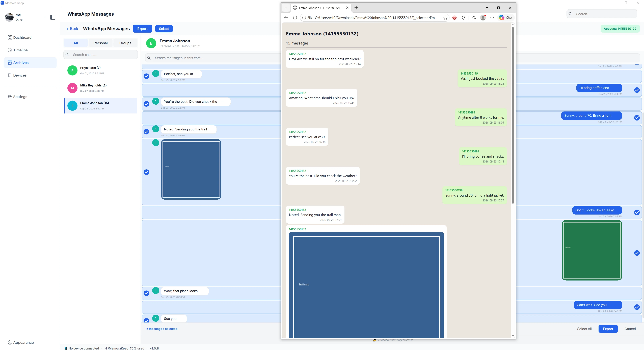The height and width of the screenshot is (350, 644).
Task: Open the browser three-dots settings menu
Action: 492,17
